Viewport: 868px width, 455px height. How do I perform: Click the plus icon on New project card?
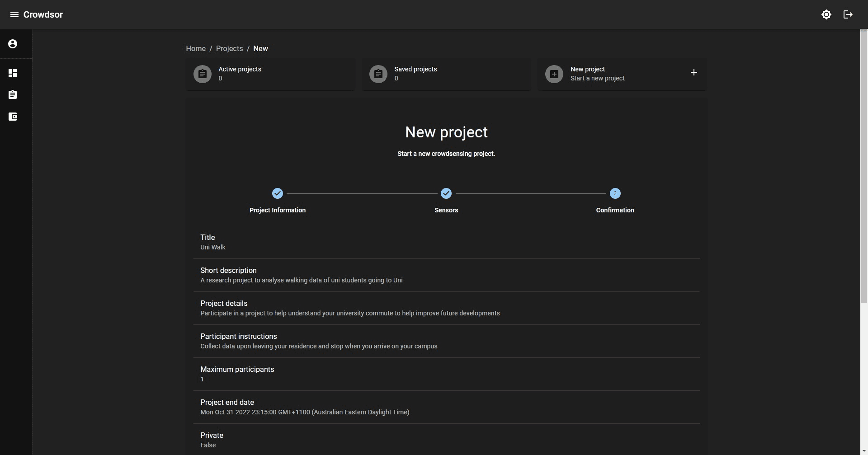[x=693, y=72]
